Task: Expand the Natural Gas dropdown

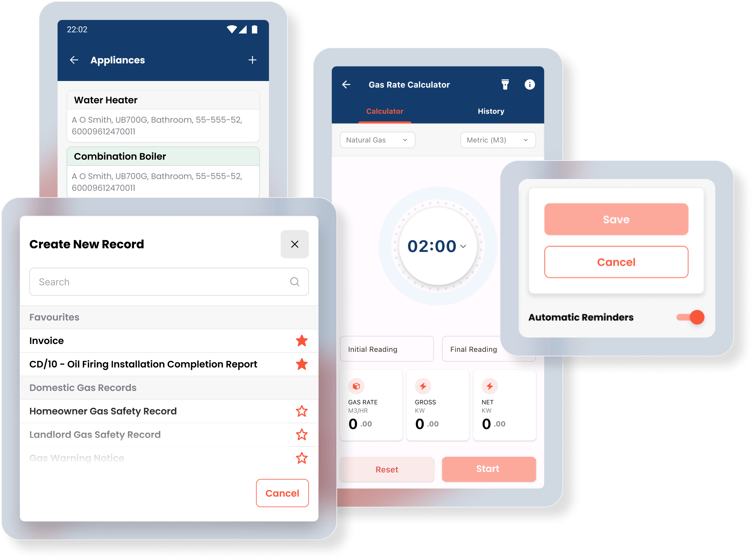Action: coord(377,139)
